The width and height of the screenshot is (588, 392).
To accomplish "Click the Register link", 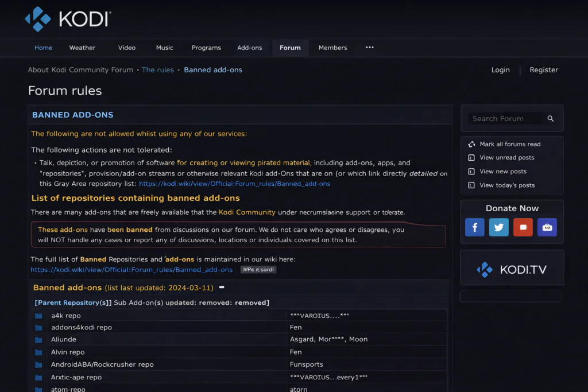I will pyautogui.click(x=543, y=69).
